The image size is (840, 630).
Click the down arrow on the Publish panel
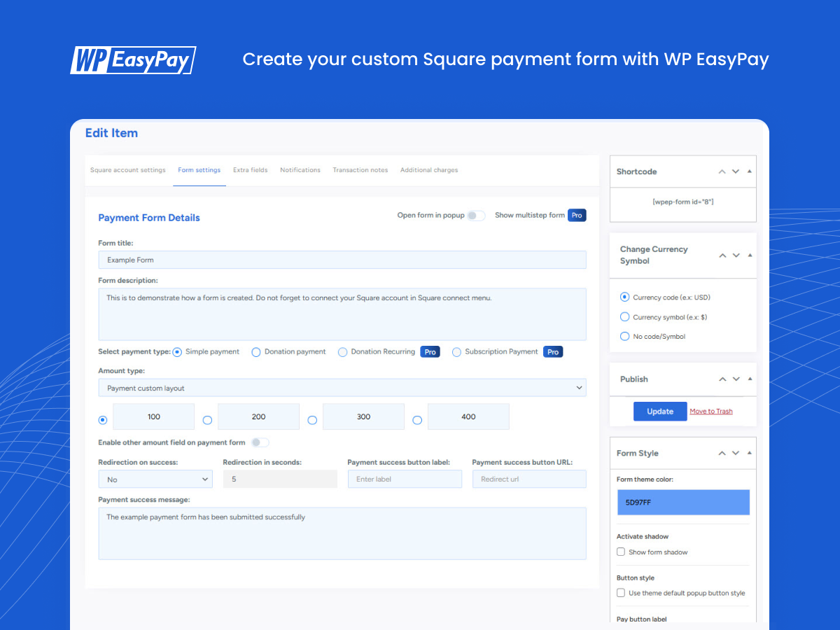coord(736,379)
